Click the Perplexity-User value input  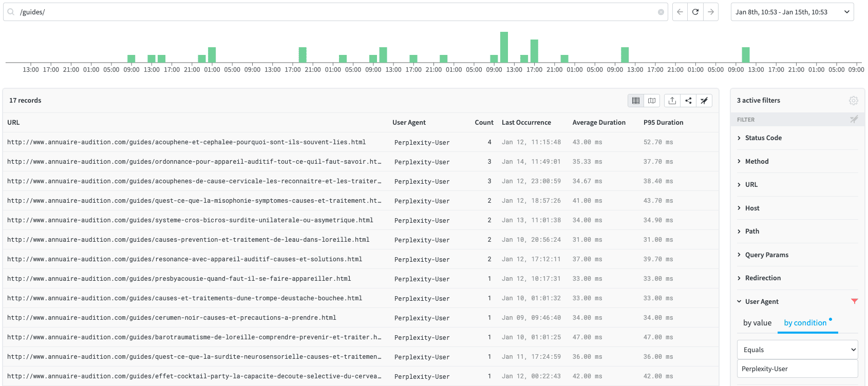coord(798,369)
